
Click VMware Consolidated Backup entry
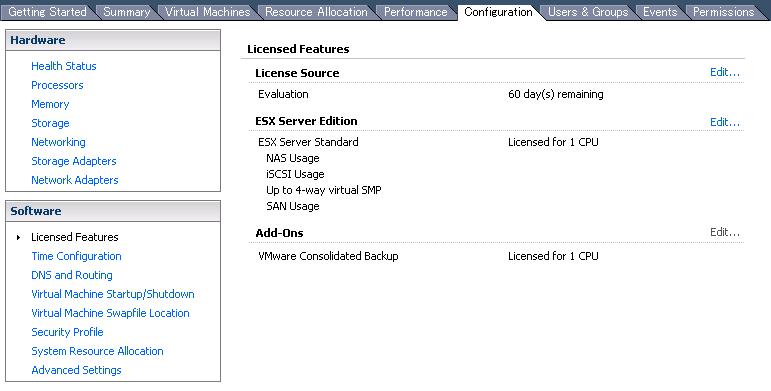coord(328,256)
